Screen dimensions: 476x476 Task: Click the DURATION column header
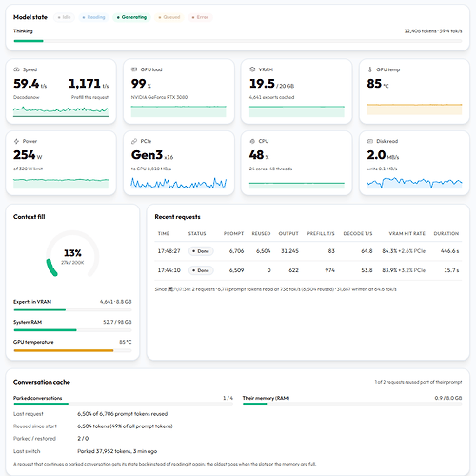coord(446,234)
